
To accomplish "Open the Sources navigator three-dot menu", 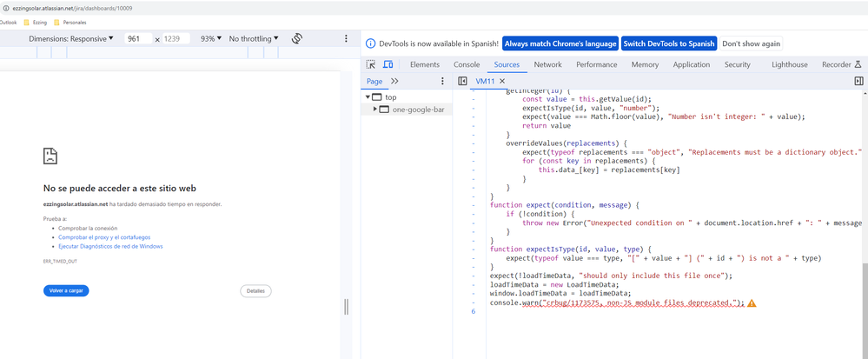I will [x=442, y=81].
